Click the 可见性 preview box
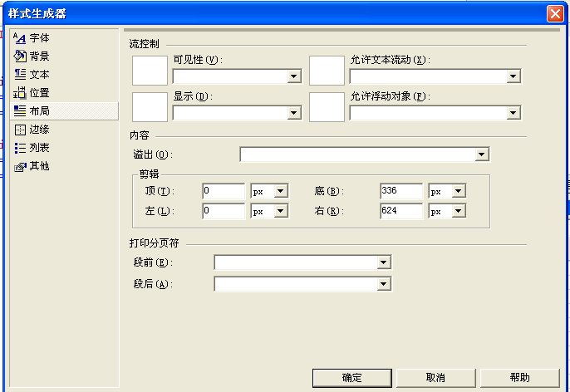 click(150, 71)
